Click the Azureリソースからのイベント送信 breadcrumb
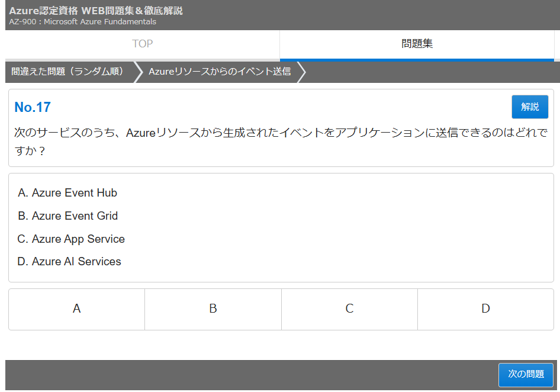Screen dimensions: 560x392 pyautogui.click(x=220, y=72)
